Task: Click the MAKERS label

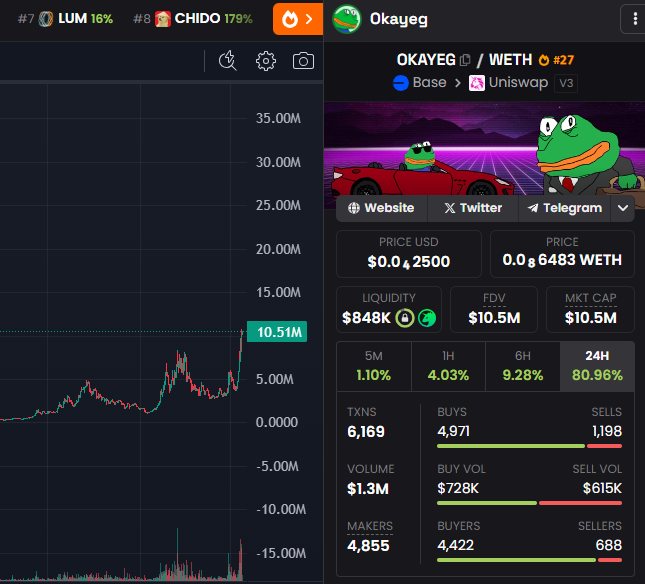Action: pyautogui.click(x=370, y=526)
